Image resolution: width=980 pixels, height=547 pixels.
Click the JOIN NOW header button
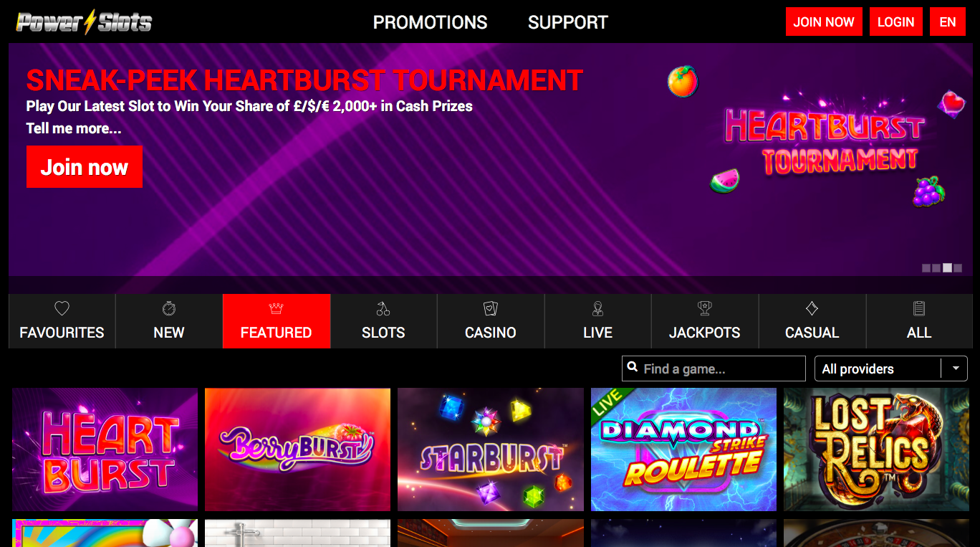[x=824, y=22]
